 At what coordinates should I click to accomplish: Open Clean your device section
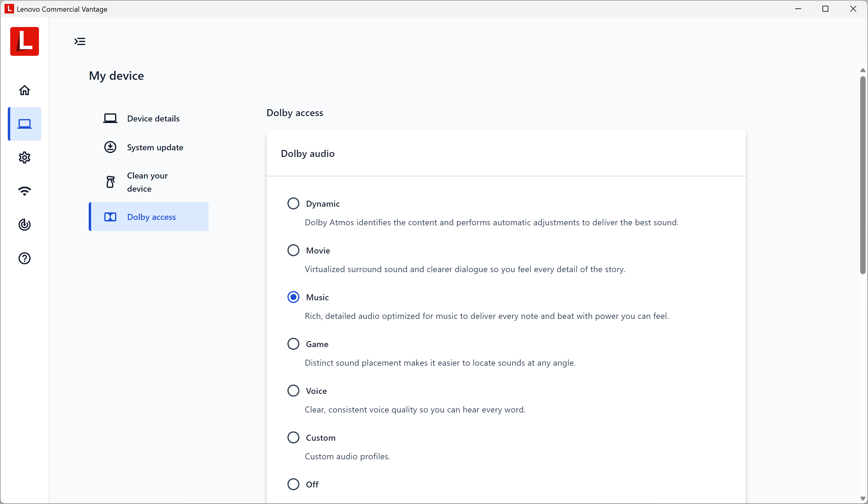pos(147,182)
